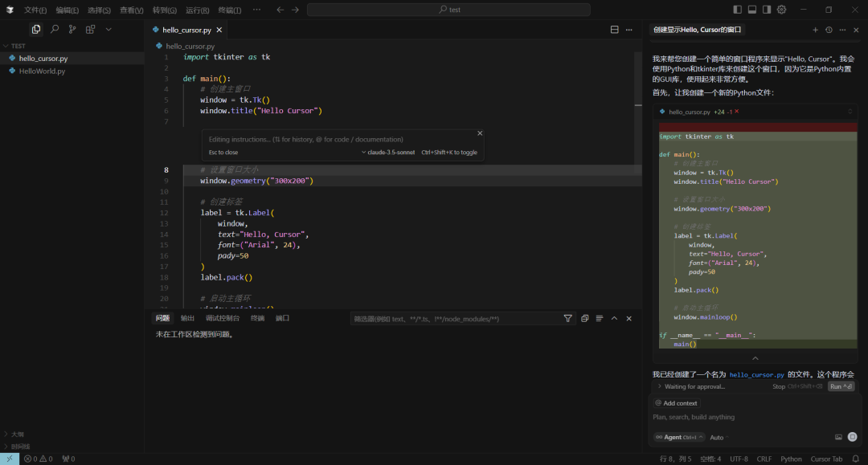Switch to the 终端 panel tab
The image size is (868, 465).
(257, 318)
